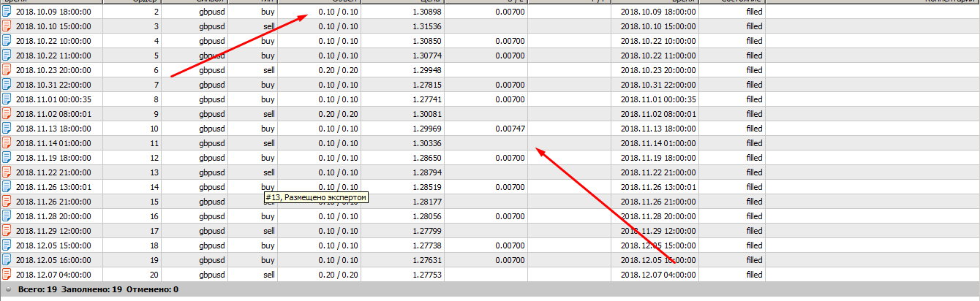
Task: Click the price value 1.28794
Action: [428, 172]
